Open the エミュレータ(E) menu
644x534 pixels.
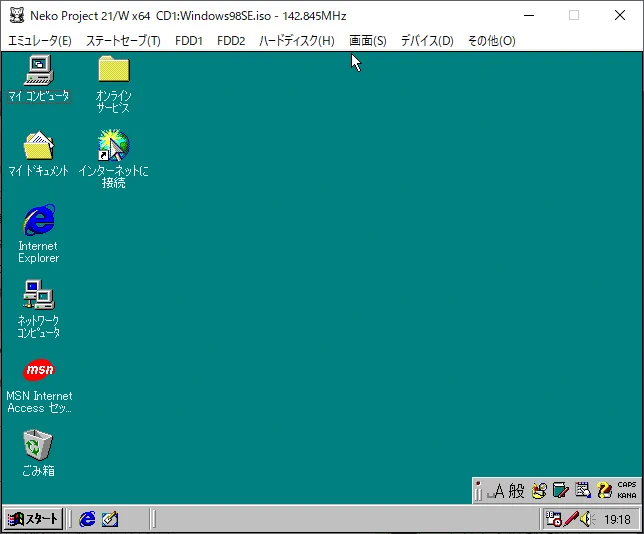coord(40,41)
